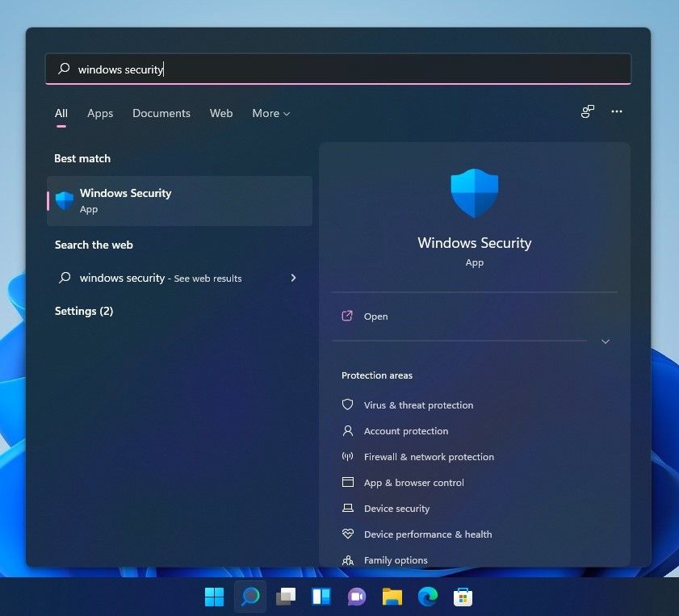Open Microsoft Store from the taskbar

pyautogui.click(x=463, y=597)
